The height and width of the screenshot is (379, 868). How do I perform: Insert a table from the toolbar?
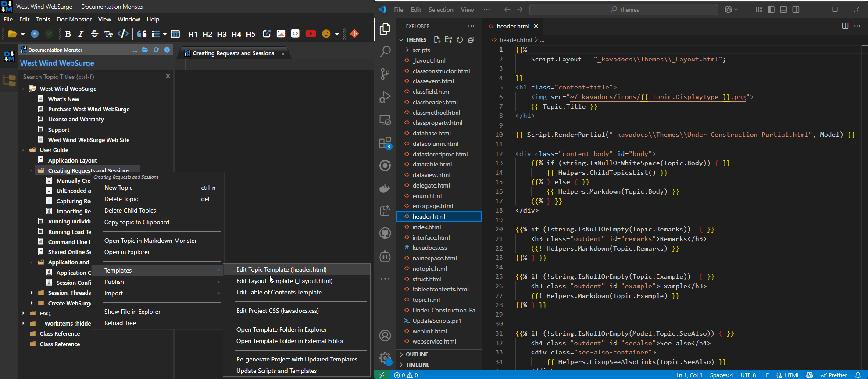pyautogui.click(x=175, y=34)
